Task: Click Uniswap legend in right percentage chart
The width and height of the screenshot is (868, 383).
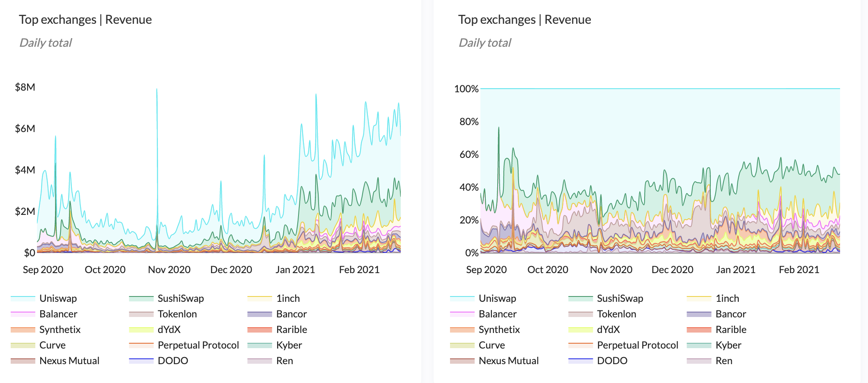Action: (483, 299)
